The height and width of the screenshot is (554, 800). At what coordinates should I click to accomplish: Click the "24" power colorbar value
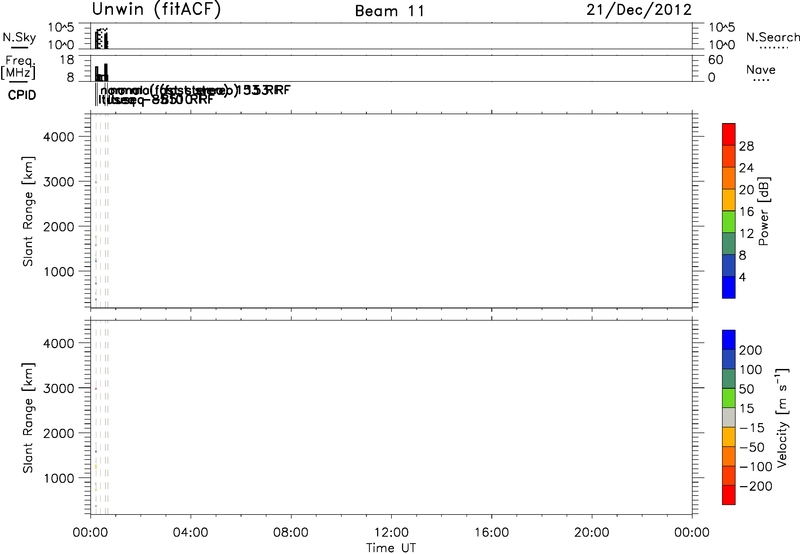coord(746,168)
